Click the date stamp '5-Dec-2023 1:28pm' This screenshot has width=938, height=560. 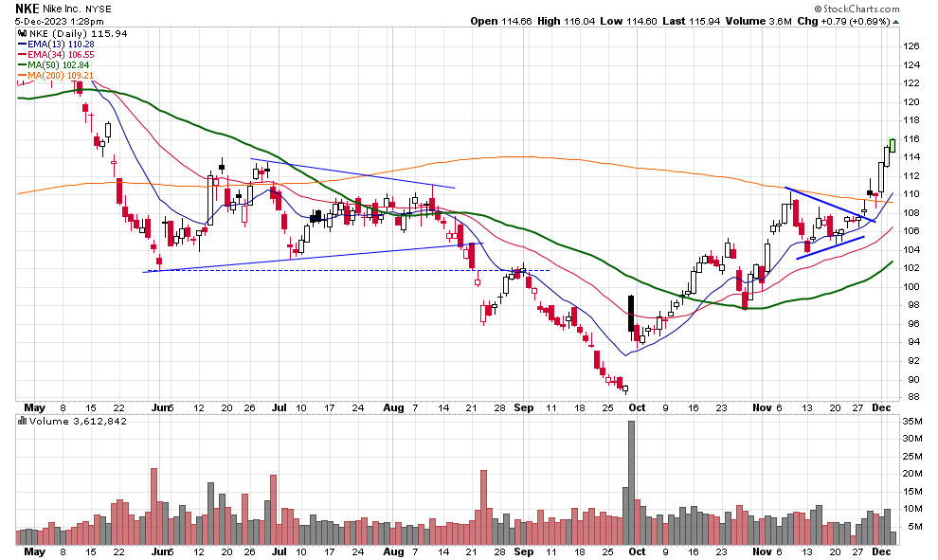tap(60, 22)
